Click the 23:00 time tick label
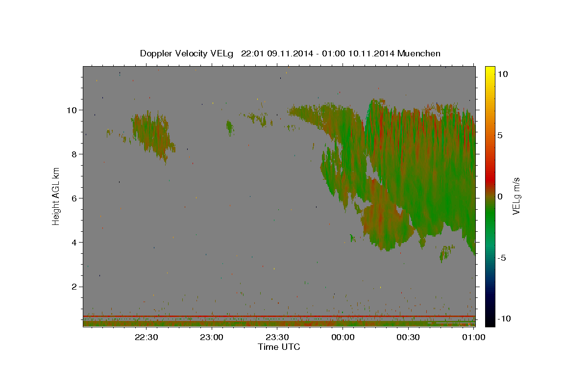The image size is (588, 392). click(x=212, y=337)
